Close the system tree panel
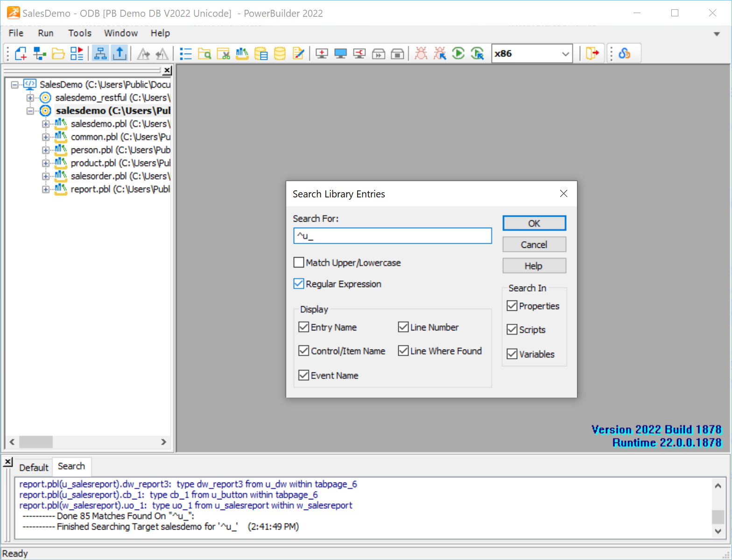This screenshot has height=560, width=732. coord(167,70)
